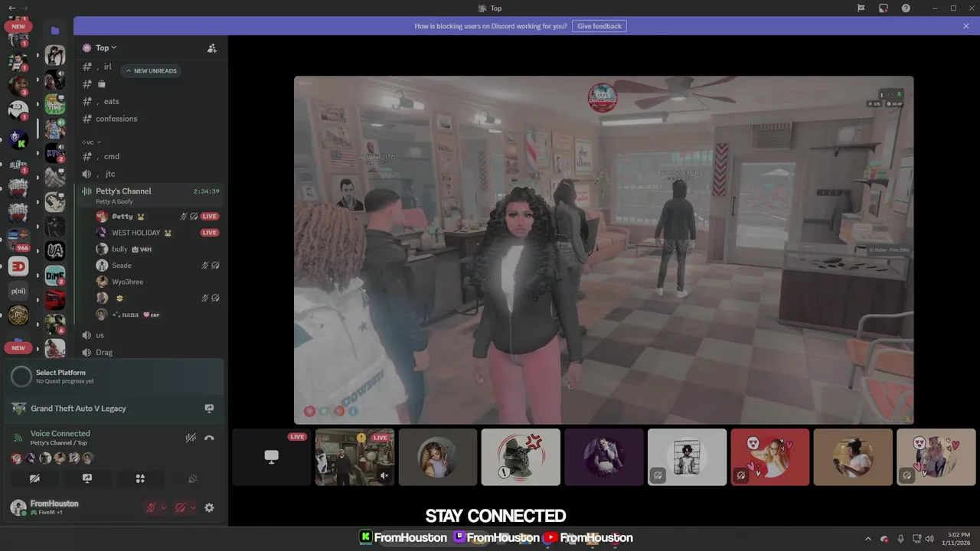
Task: Undeafen the headphones
Action: click(x=180, y=507)
